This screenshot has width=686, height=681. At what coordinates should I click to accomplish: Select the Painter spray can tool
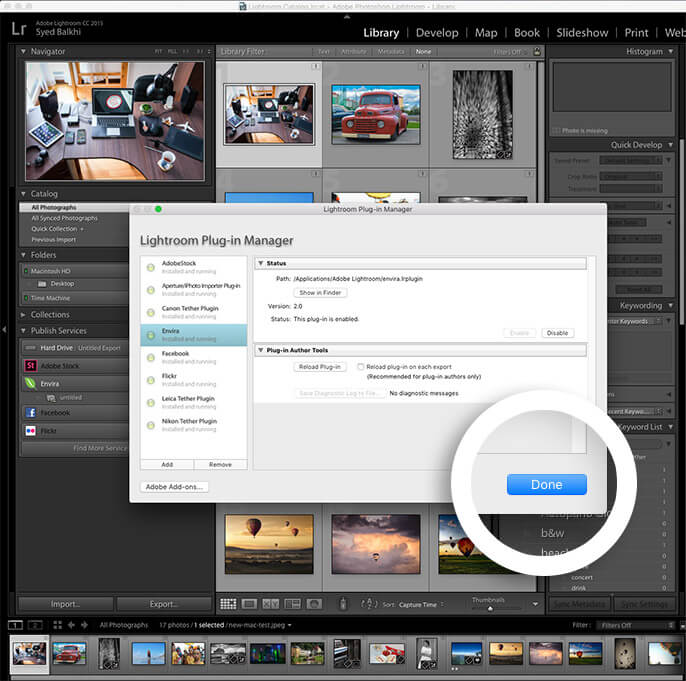pos(343,604)
